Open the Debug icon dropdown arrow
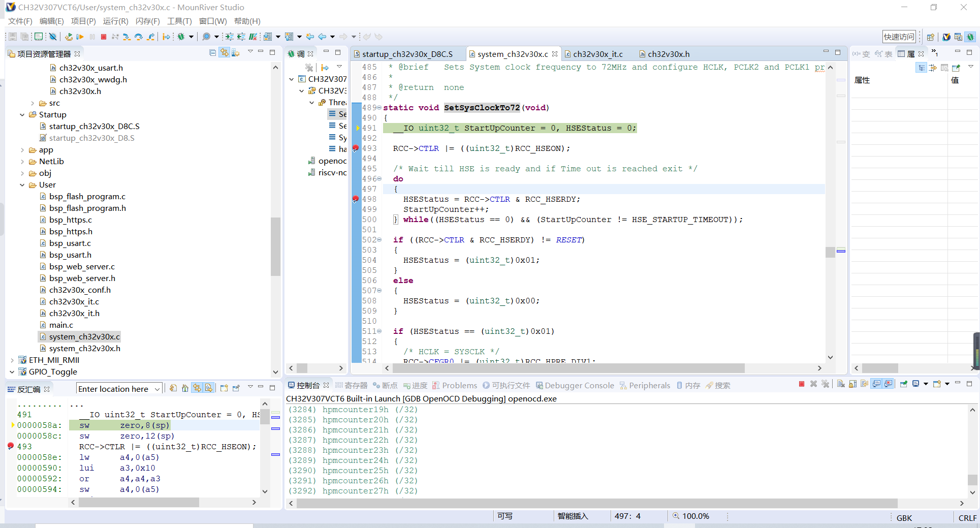The height and width of the screenshot is (528, 980). [192, 37]
